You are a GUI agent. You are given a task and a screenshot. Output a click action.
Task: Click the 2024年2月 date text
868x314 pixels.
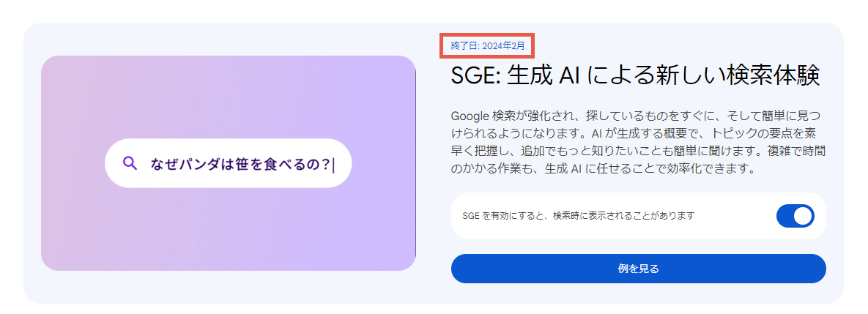coord(503,46)
